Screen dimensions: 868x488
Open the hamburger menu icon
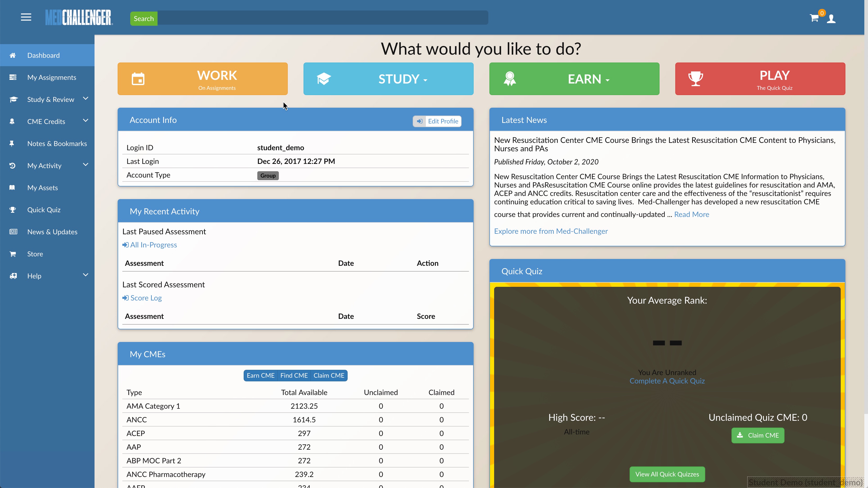[x=26, y=17]
